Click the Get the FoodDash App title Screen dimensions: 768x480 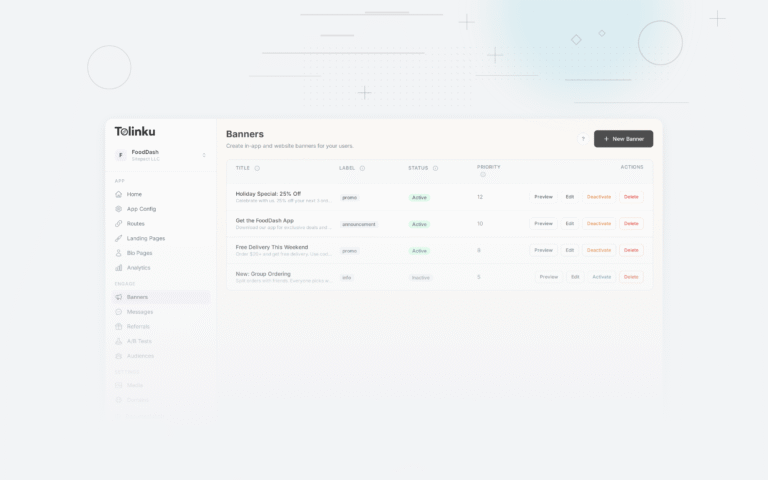264,221
